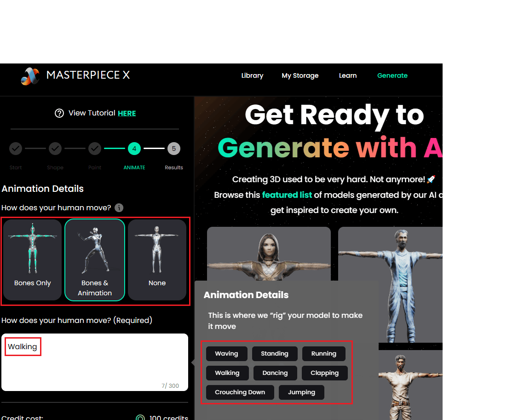Pick the Crouching Down suggestion chip
The image size is (530, 420).
pos(240,392)
